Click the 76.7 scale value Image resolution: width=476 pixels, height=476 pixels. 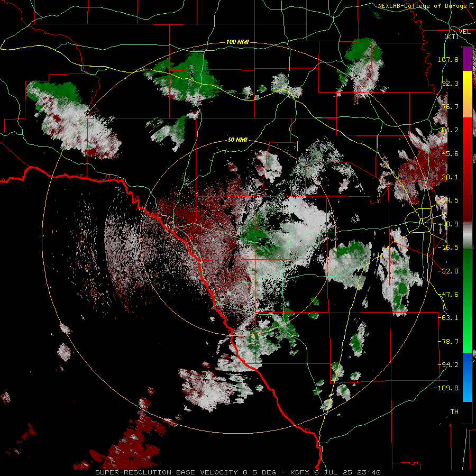tap(450, 106)
